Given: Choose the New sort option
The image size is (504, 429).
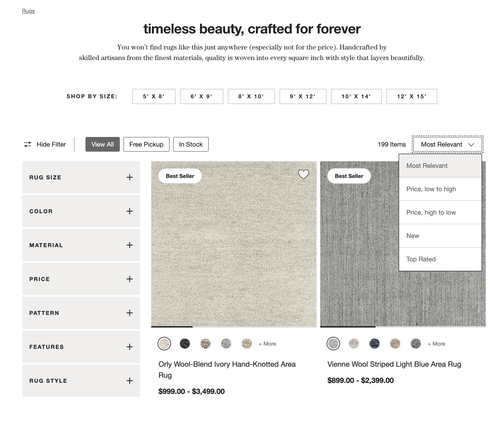Looking at the screenshot, I should click(413, 236).
